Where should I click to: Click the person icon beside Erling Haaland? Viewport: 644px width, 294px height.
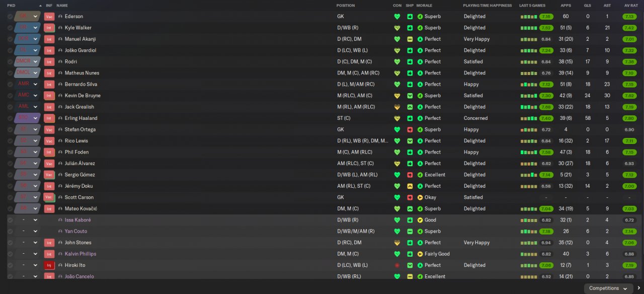(x=60, y=118)
